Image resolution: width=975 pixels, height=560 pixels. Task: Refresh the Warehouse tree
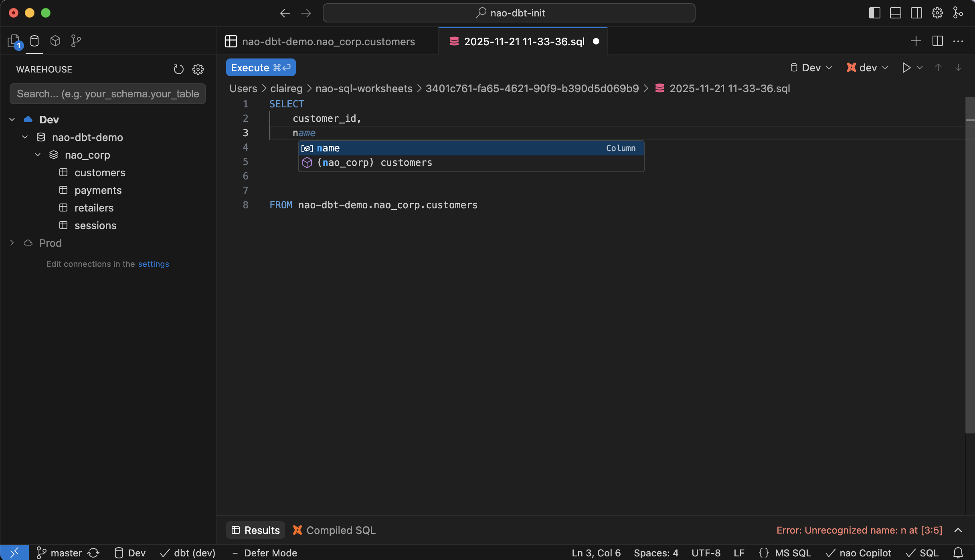(178, 69)
